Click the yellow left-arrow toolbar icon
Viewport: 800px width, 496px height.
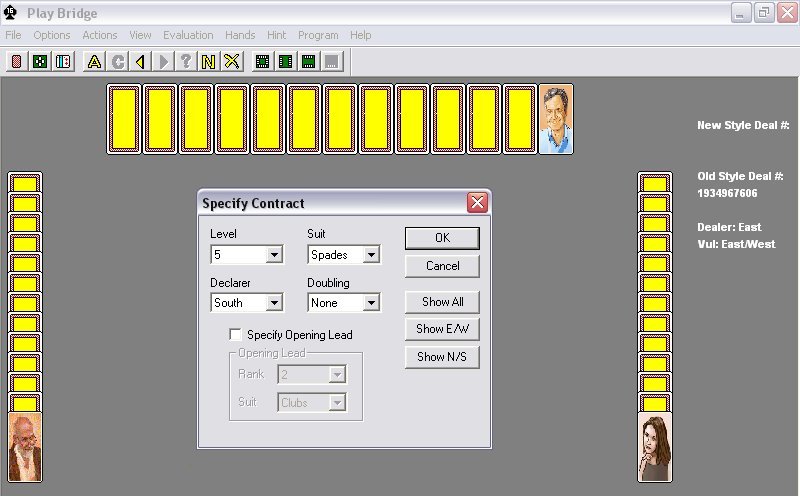point(140,62)
